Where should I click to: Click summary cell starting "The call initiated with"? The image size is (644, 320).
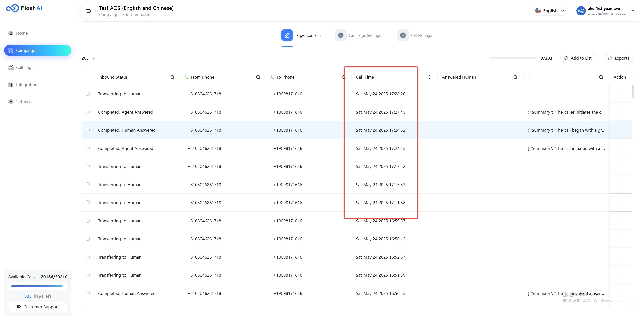(x=566, y=148)
